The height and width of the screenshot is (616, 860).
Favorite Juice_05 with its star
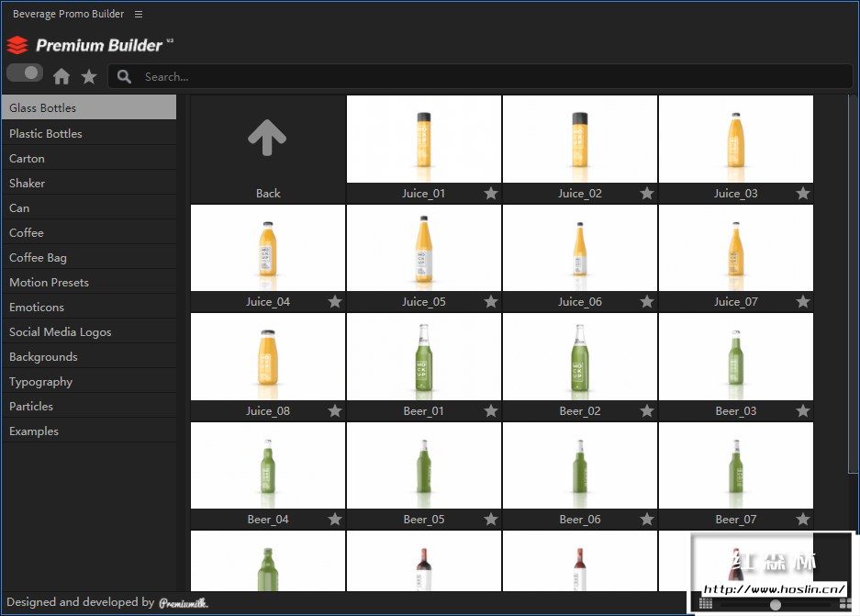click(x=491, y=301)
